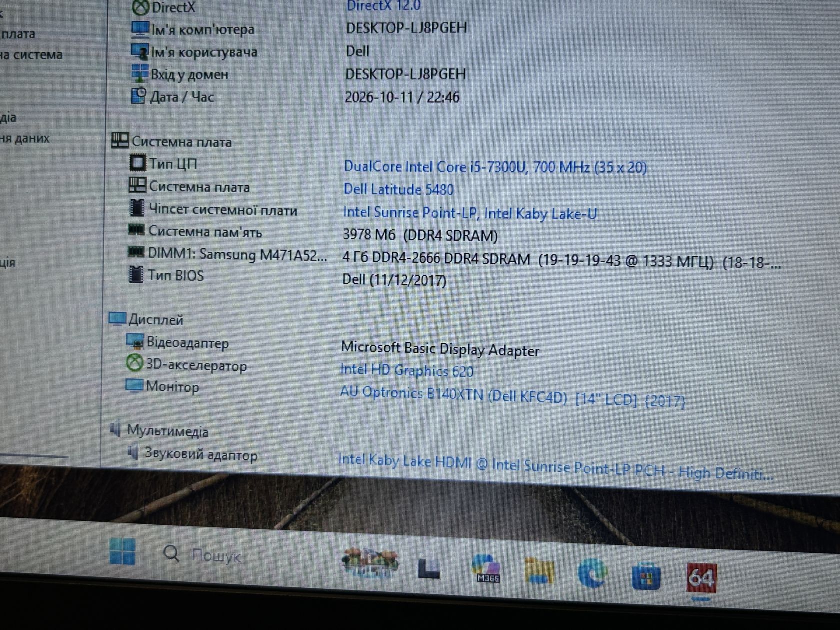
Task: Open File Explorer from the taskbar
Action: (x=539, y=571)
